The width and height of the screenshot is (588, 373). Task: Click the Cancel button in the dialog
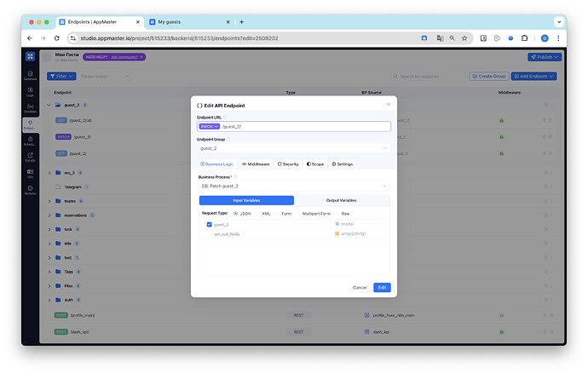point(360,288)
